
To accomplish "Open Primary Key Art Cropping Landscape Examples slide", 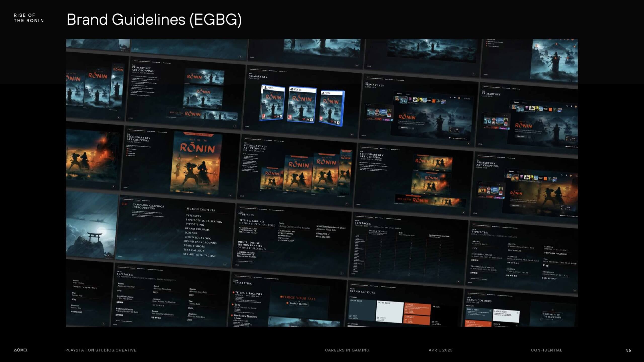I will (186, 93).
